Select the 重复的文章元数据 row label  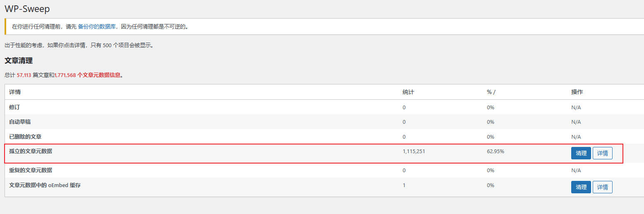tap(31, 170)
